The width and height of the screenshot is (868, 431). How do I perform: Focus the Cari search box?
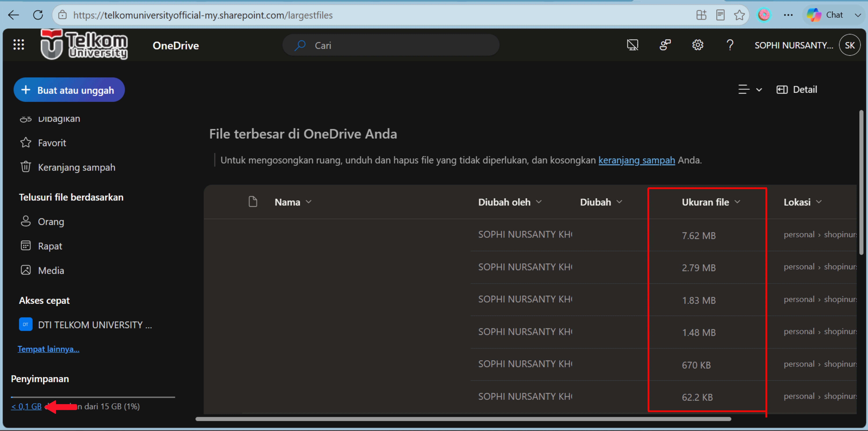391,45
